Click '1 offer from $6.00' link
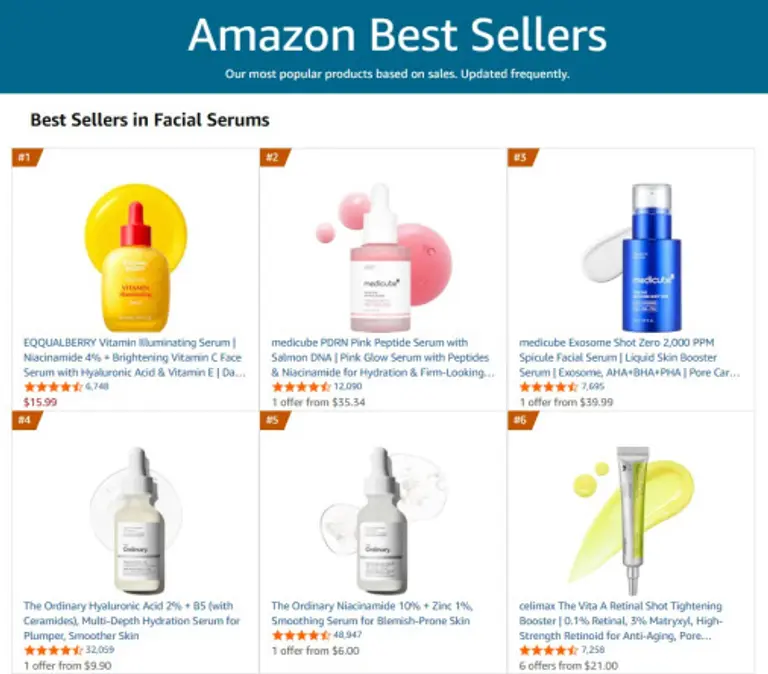Image resolution: width=768 pixels, height=674 pixels. point(315,651)
